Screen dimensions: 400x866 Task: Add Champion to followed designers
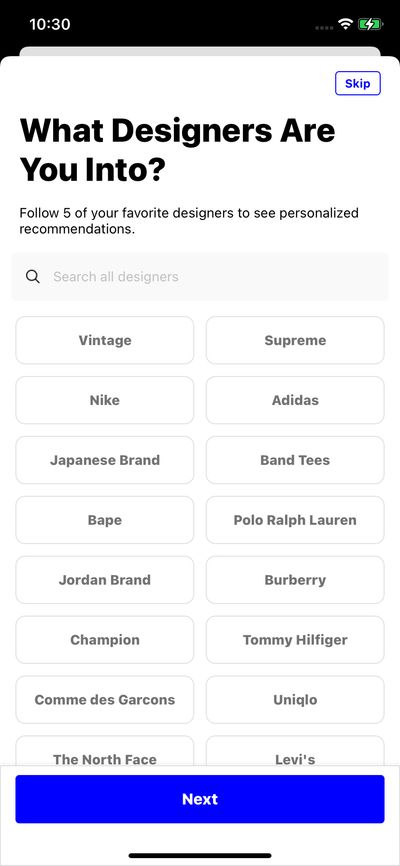(105, 640)
